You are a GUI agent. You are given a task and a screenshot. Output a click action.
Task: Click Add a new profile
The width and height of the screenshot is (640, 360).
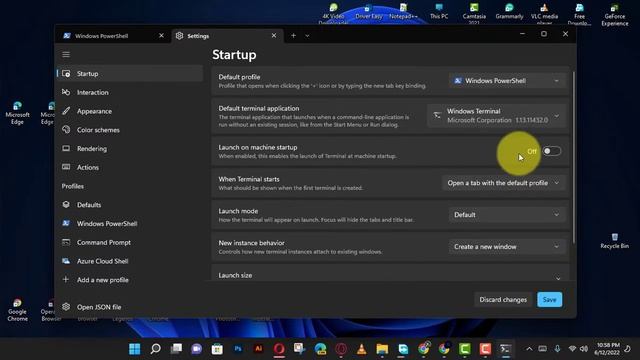click(130, 280)
